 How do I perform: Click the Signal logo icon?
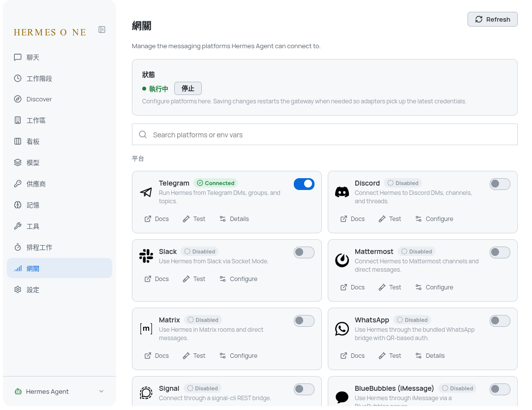pyautogui.click(x=146, y=393)
